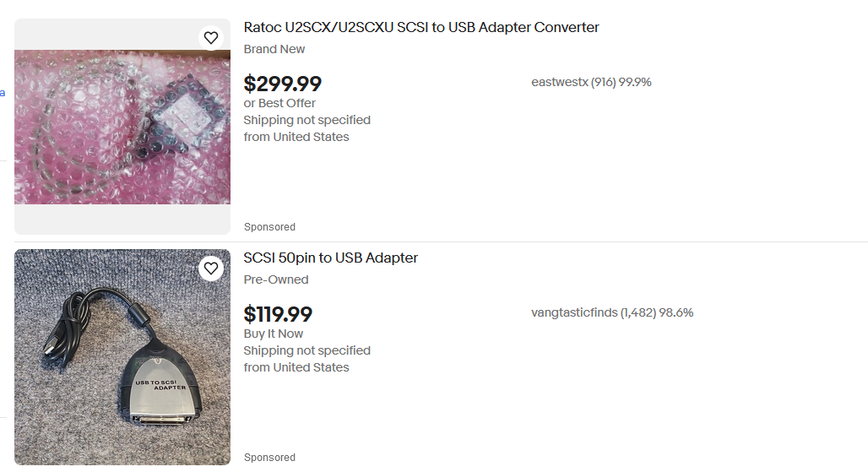Image resolution: width=868 pixels, height=472 pixels.
Task: Click the Sponsored label under the SCSI 50pin listing
Action: tap(269, 458)
